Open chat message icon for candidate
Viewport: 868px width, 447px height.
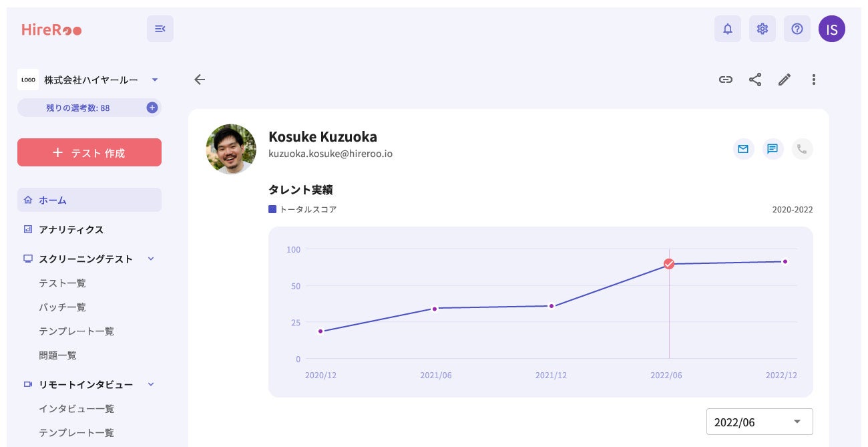773,149
